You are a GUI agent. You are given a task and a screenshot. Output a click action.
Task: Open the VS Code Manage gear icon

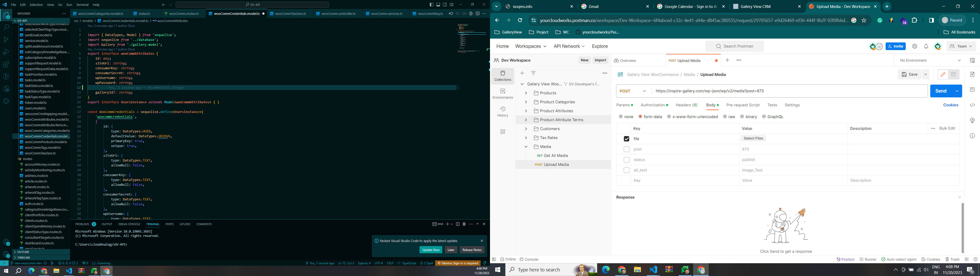coord(6,254)
